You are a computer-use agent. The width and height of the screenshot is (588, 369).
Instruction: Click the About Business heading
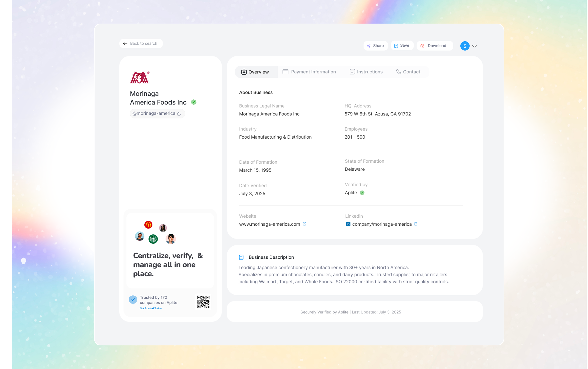256,93
